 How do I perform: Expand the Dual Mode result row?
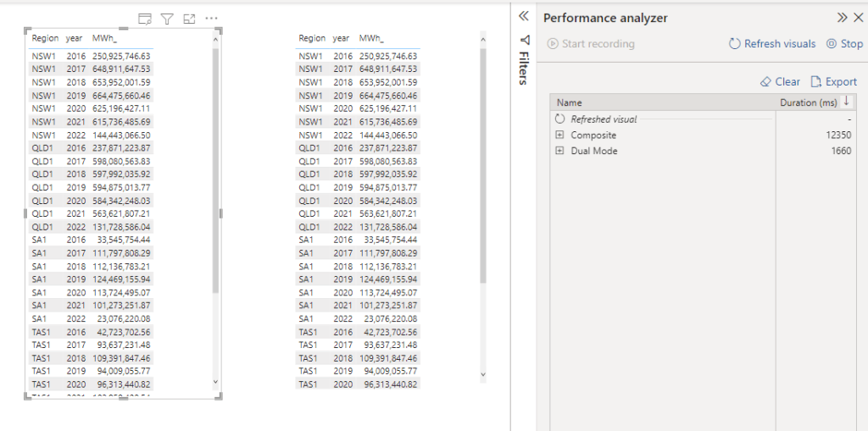559,151
